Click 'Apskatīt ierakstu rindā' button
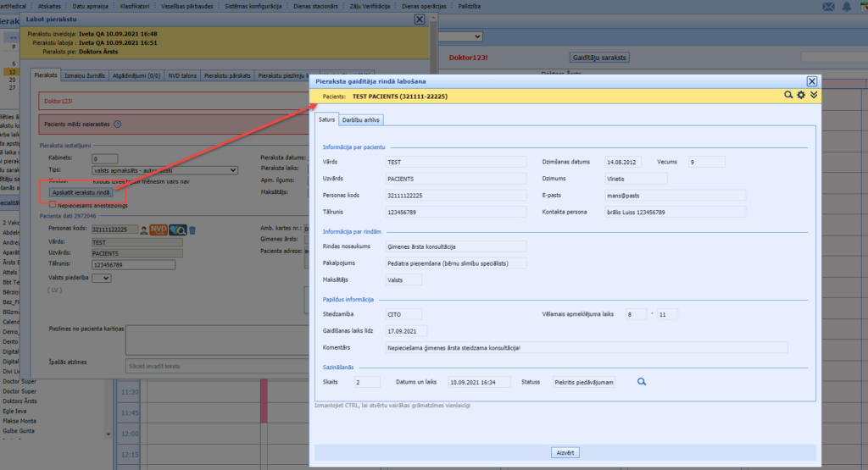This screenshot has height=470, width=868. pos(81,192)
